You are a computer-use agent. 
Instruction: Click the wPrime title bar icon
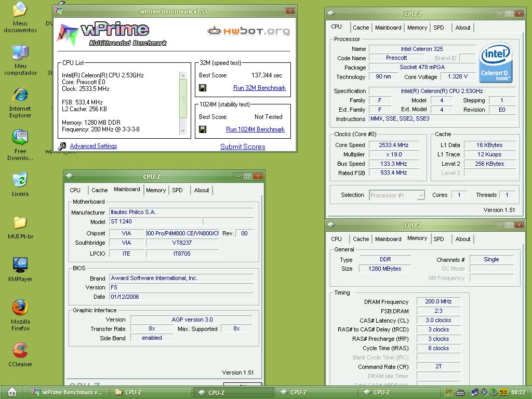59,11
